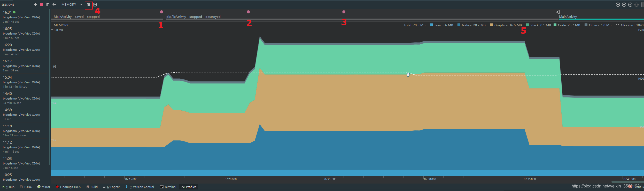Start a new profiling session with plus icon

[35, 5]
